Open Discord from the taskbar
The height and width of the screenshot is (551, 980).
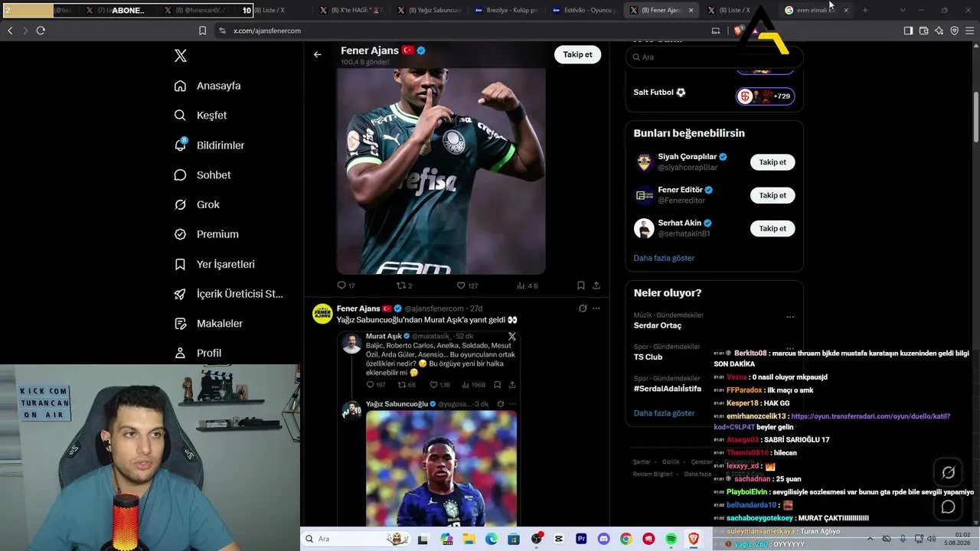click(x=603, y=539)
